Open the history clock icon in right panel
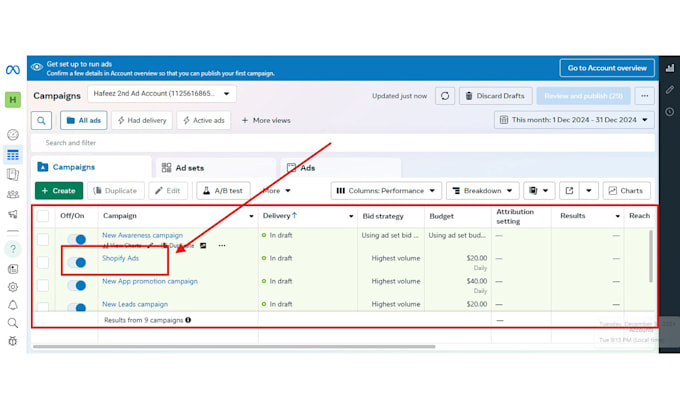 click(x=670, y=111)
